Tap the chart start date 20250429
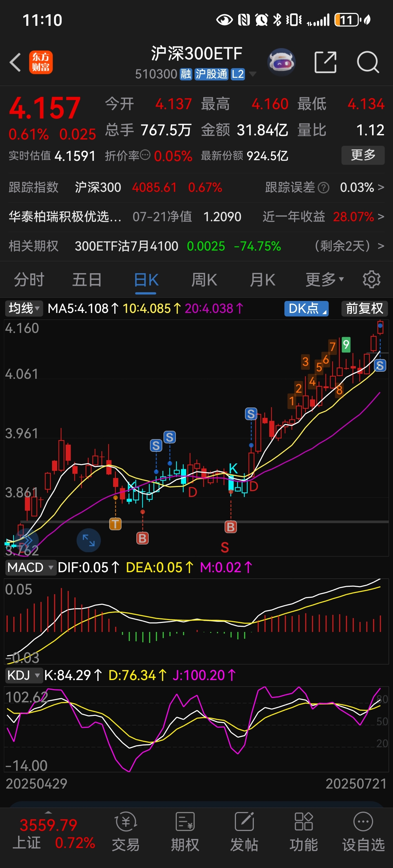 click(x=37, y=784)
